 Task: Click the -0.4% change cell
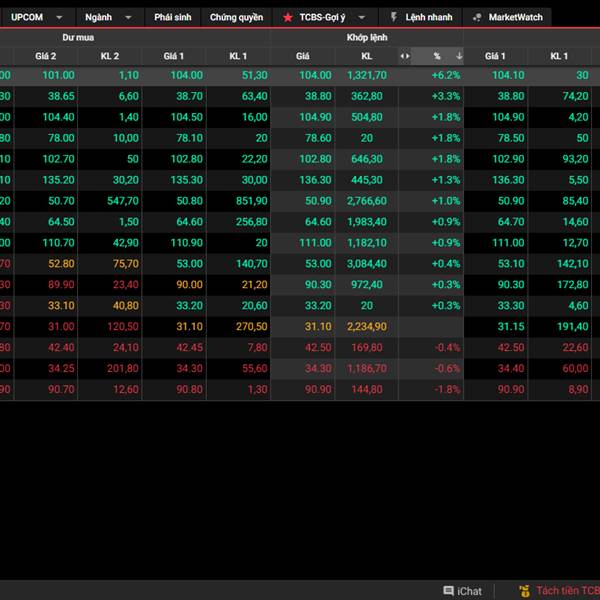(x=447, y=347)
